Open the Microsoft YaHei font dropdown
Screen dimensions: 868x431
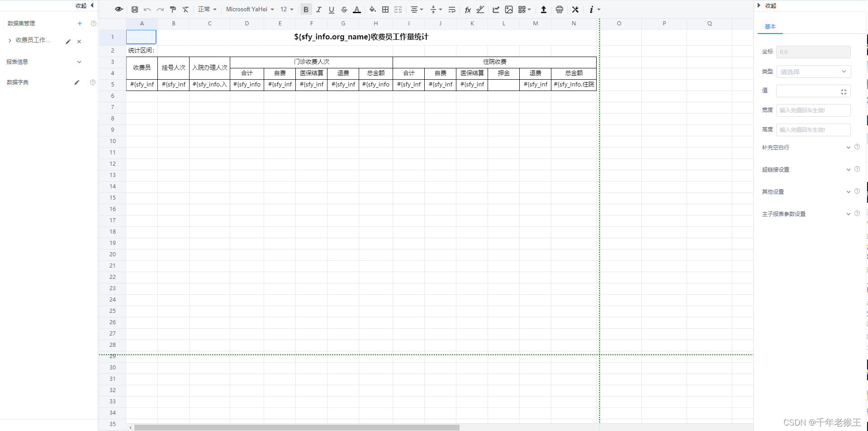[x=250, y=9]
